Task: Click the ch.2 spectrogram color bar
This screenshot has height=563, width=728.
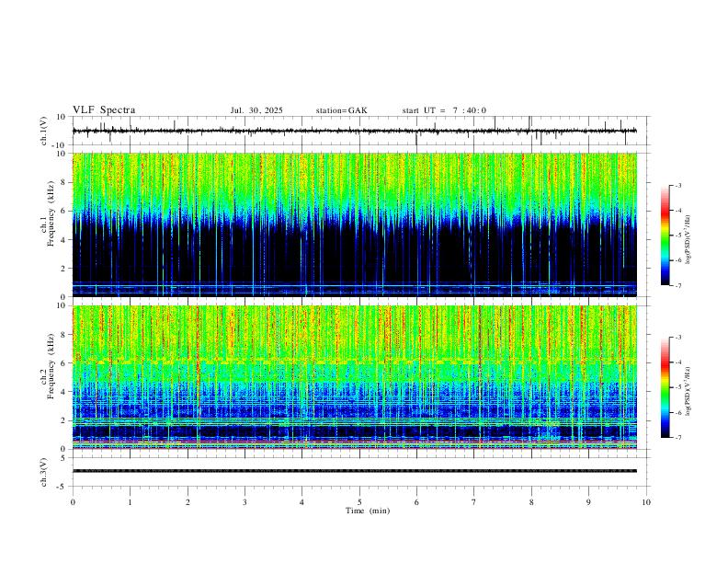Action: click(665, 387)
